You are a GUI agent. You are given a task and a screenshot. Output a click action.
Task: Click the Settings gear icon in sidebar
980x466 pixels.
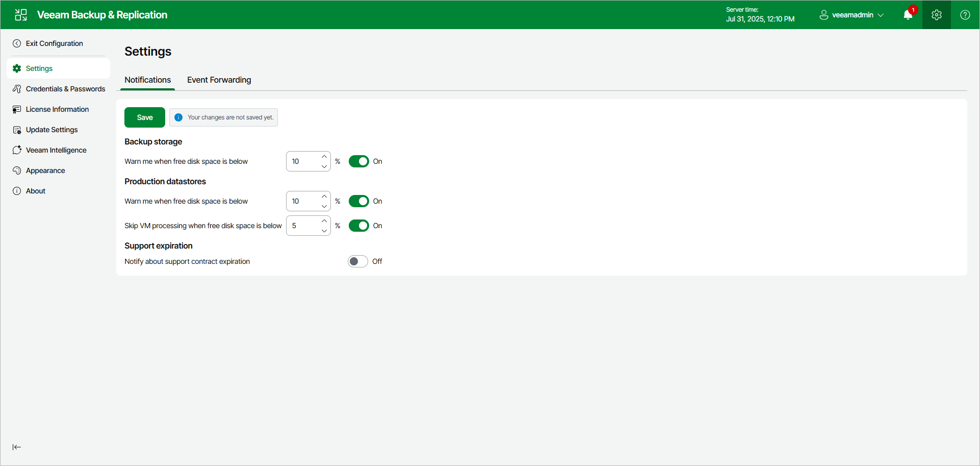coord(17,68)
